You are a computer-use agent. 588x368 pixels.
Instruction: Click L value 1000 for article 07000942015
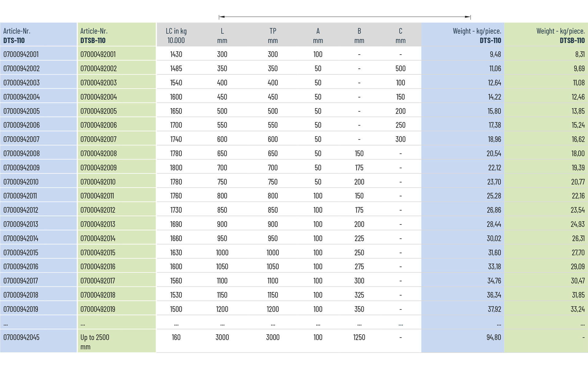tap(222, 253)
